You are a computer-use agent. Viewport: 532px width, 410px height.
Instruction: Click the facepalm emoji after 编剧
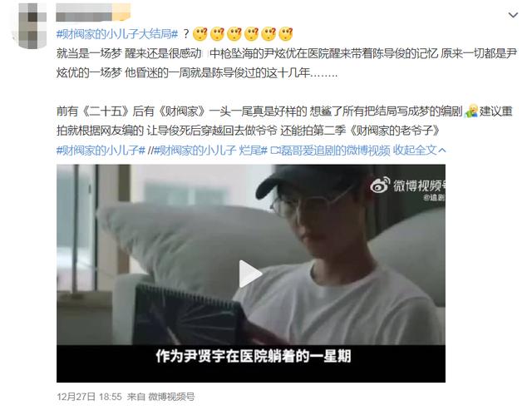[x=471, y=111]
